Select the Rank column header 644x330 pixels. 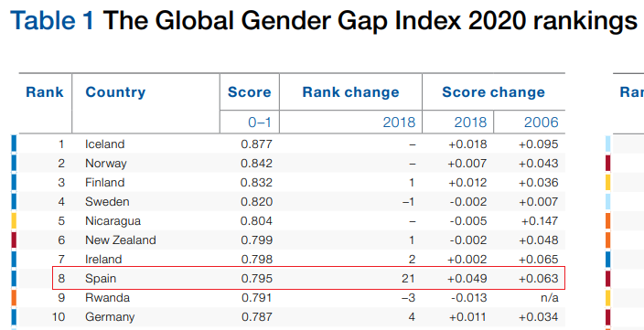45,92
